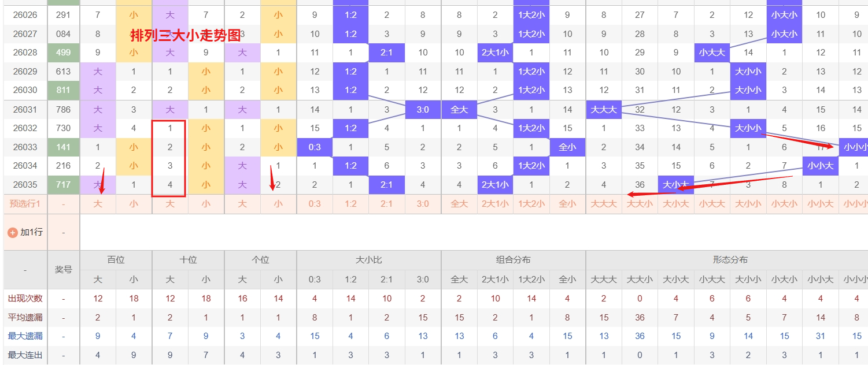Select the 2:1 ratio in 预选行1

(x=387, y=204)
